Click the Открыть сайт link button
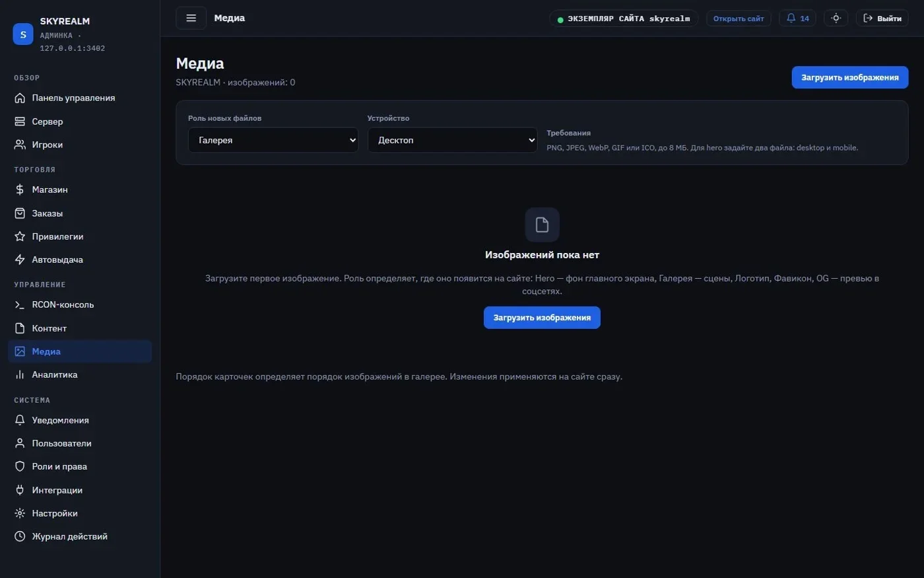Image resolution: width=924 pixels, height=578 pixels. point(739,18)
